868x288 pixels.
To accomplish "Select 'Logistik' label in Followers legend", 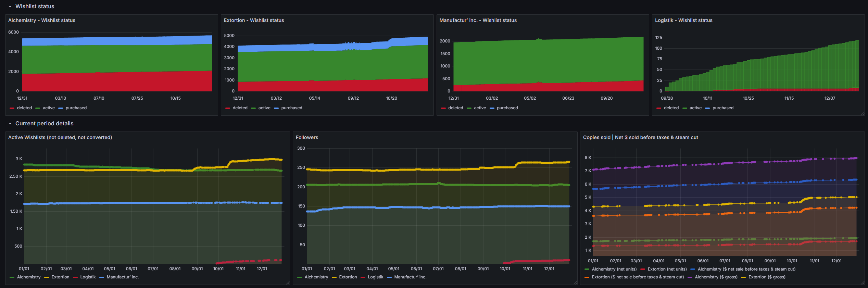I will tap(375, 277).
